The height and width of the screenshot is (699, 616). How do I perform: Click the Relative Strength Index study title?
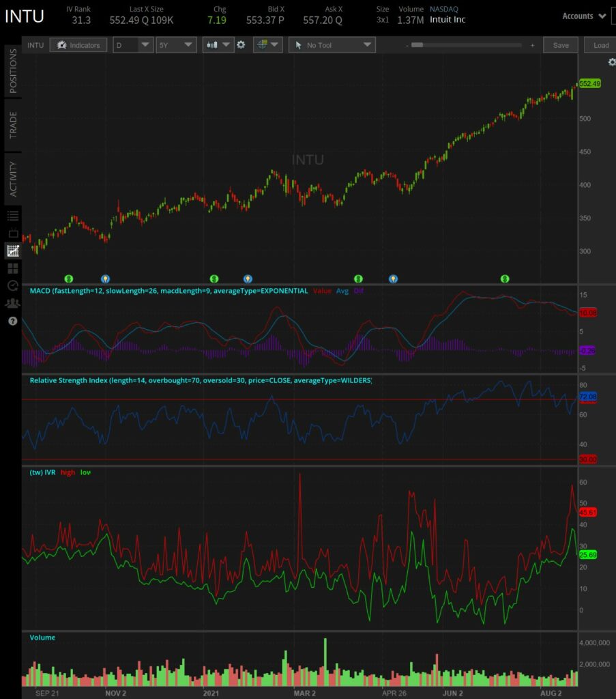[x=201, y=380]
